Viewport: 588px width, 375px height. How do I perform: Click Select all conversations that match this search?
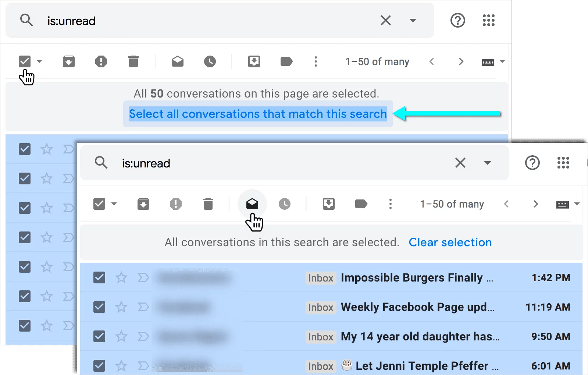click(x=258, y=114)
